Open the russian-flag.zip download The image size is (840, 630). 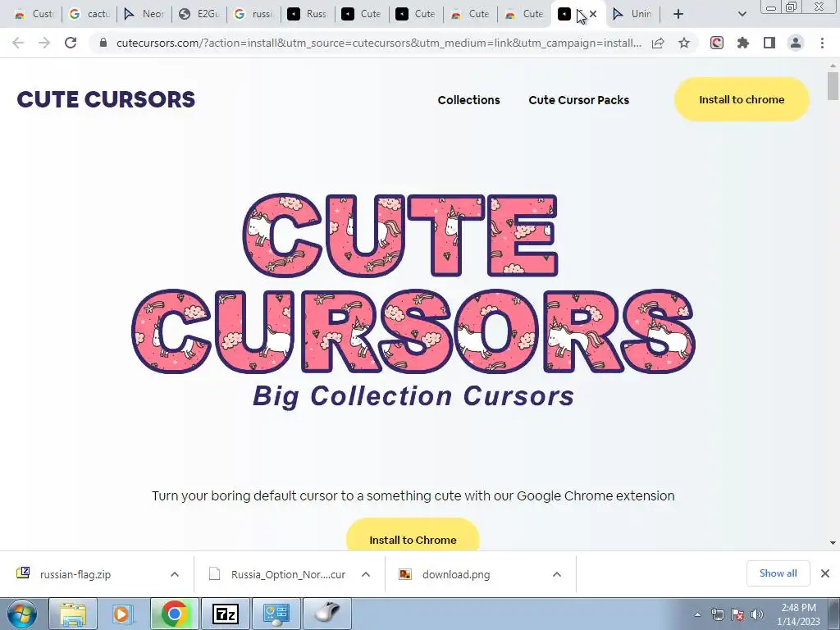pyautogui.click(x=75, y=574)
